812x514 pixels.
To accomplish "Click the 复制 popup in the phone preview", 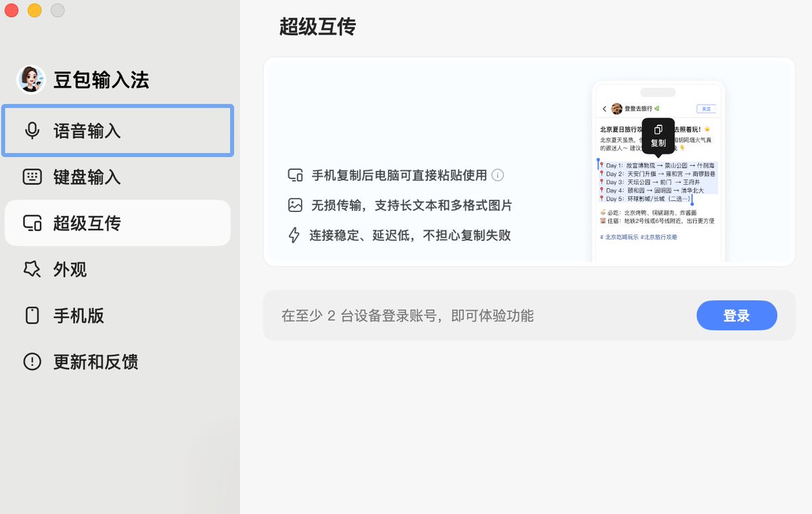I will (658, 135).
